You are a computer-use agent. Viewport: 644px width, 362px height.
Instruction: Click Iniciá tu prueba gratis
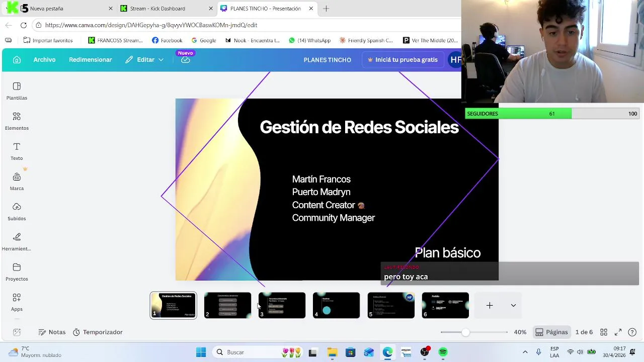[x=403, y=60]
